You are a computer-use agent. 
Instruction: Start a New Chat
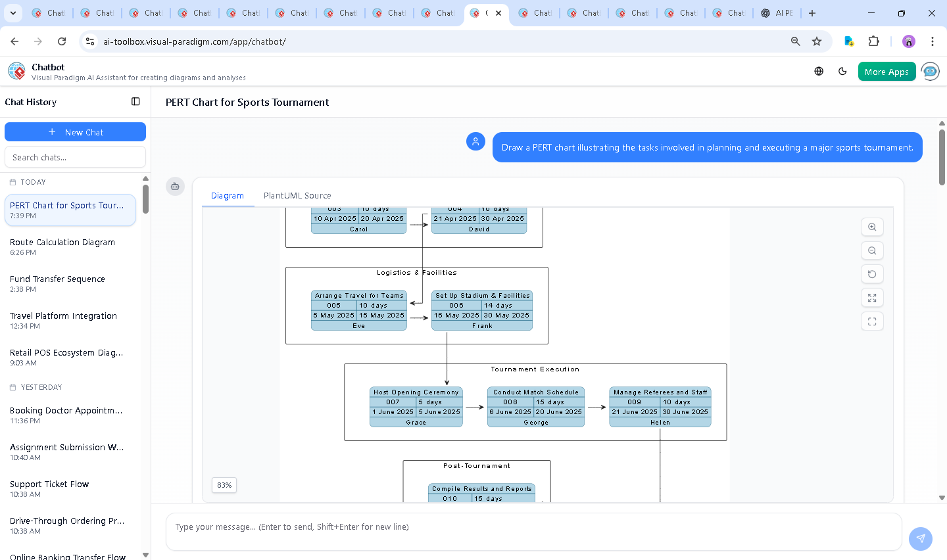pos(75,132)
